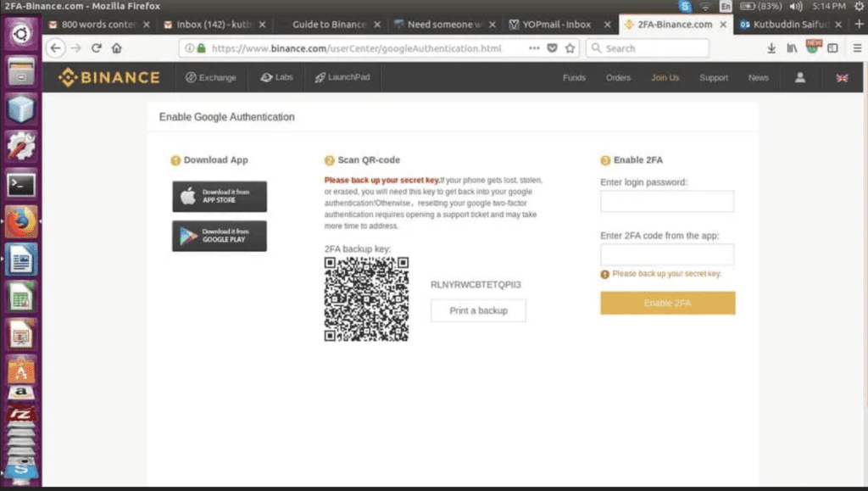Open the battery status indicator
This screenshot has width=868, height=491.
(761, 6)
